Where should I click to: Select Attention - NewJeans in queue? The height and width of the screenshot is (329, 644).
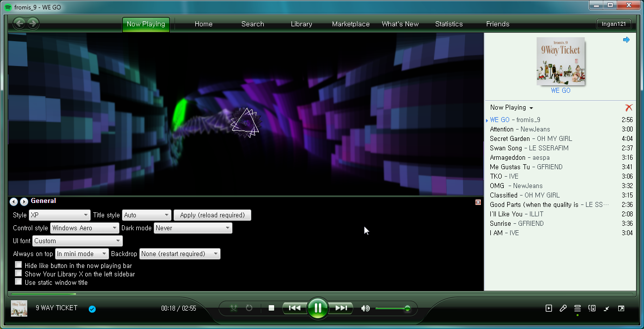[x=561, y=129]
